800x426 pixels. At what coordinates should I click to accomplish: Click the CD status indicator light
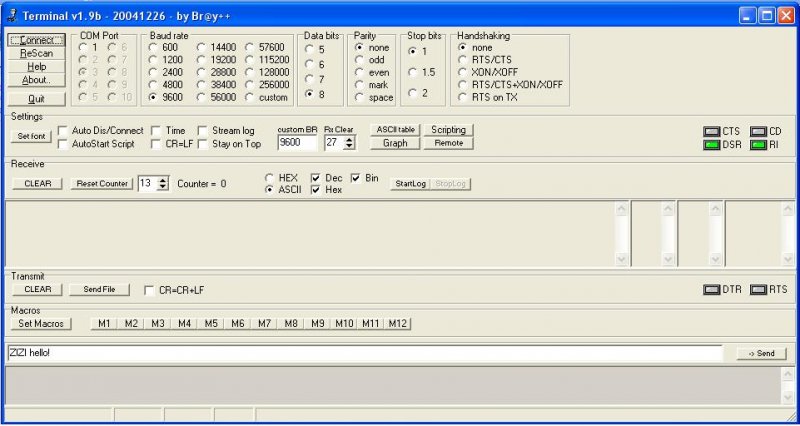point(758,132)
